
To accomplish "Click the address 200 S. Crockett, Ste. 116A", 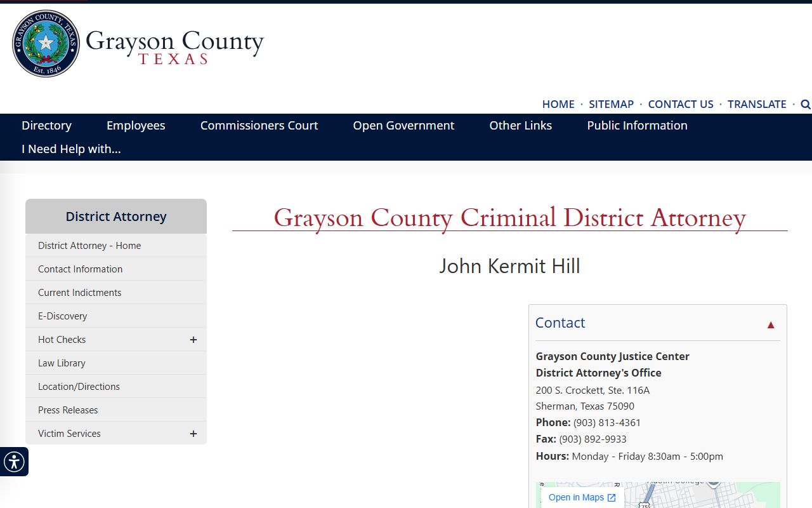I will click(593, 390).
